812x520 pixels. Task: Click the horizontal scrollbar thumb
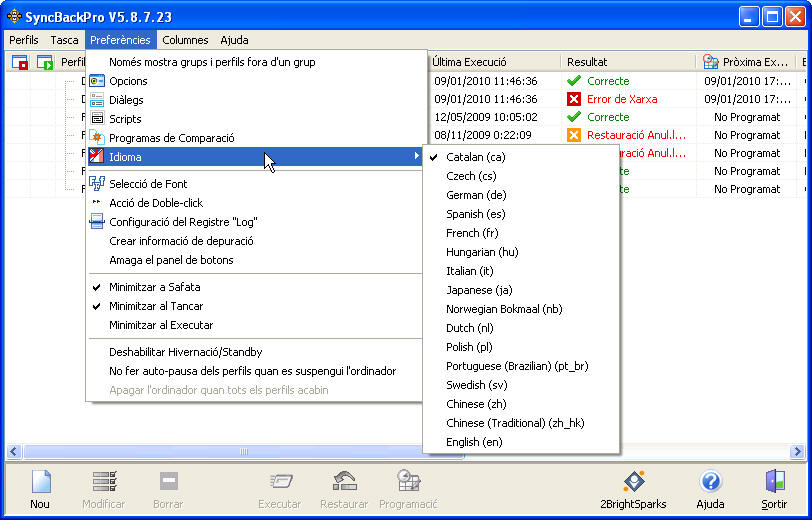(x=243, y=452)
